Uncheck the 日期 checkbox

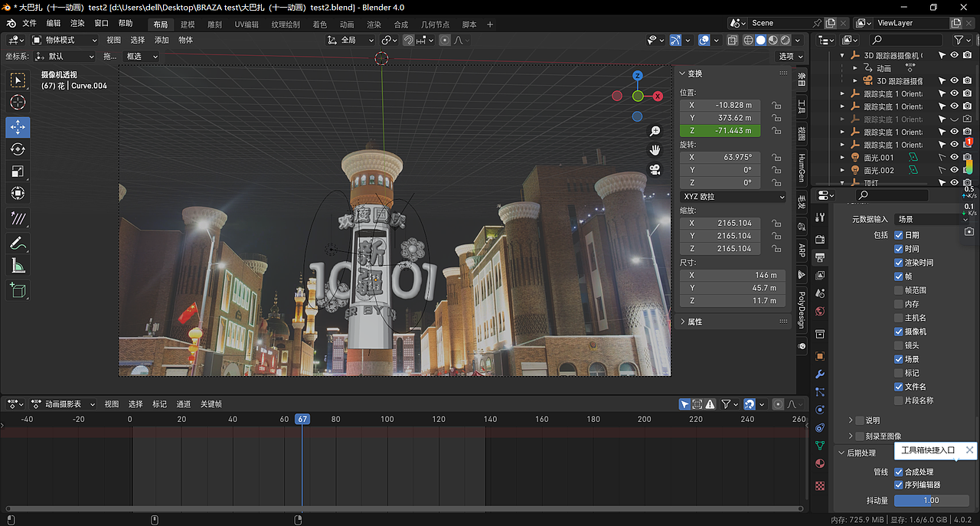[x=899, y=235]
